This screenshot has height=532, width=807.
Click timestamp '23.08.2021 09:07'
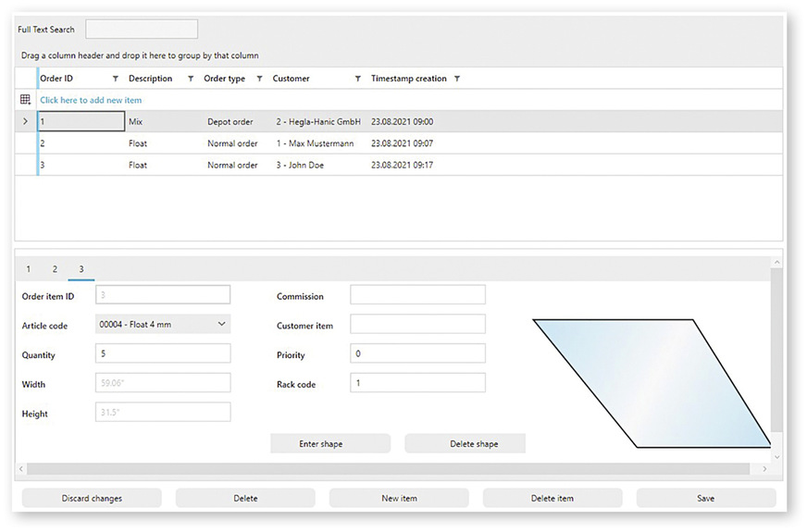tap(402, 143)
